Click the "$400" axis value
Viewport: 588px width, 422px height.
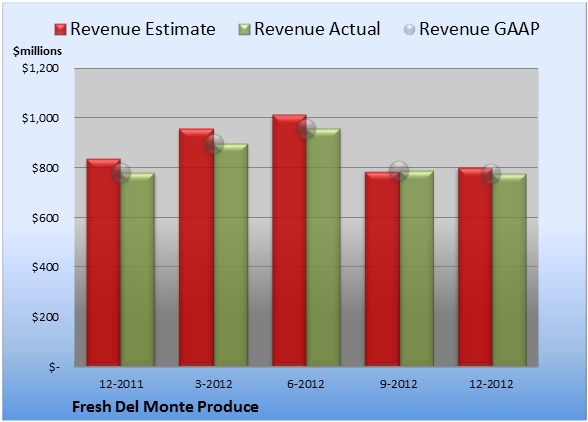tap(45, 267)
